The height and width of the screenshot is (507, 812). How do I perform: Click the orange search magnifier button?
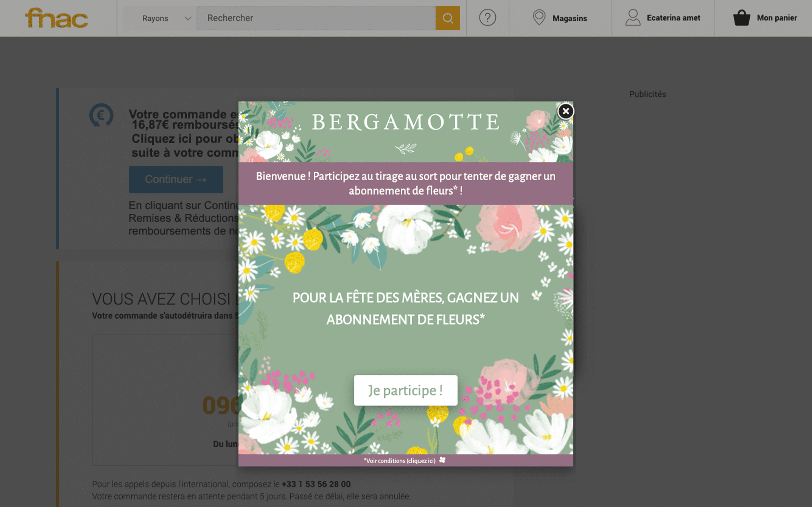[448, 18]
